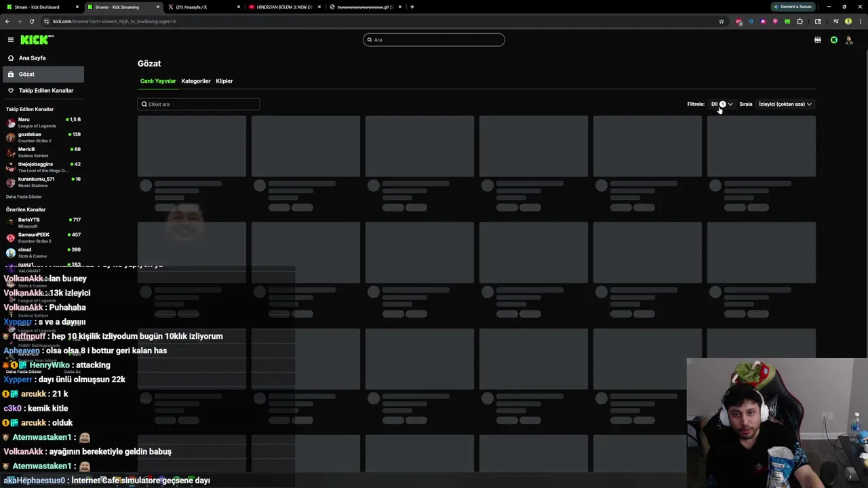Click the green extension icon in the toolbar

[787, 21]
